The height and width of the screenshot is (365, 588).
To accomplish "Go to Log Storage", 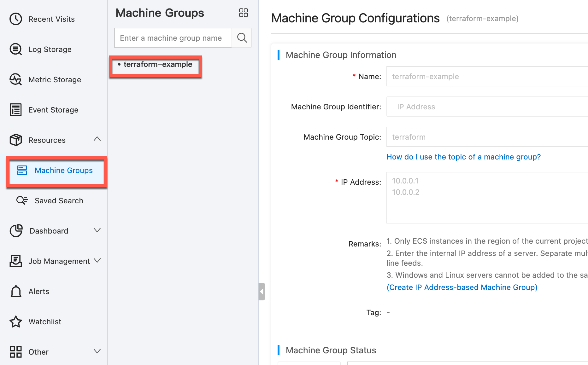I will click(x=50, y=49).
